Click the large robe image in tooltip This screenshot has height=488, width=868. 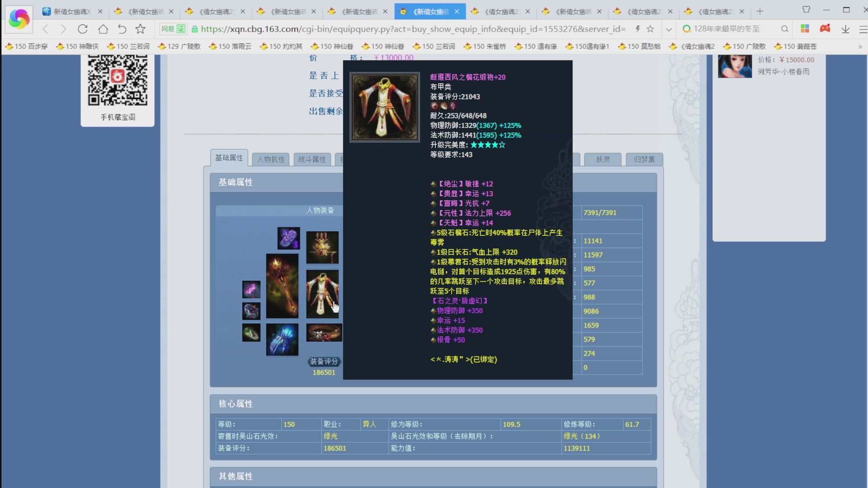[x=385, y=108]
